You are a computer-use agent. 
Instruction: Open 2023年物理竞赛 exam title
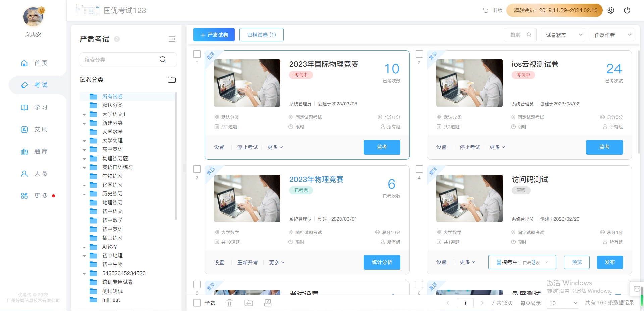coord(316,180)
